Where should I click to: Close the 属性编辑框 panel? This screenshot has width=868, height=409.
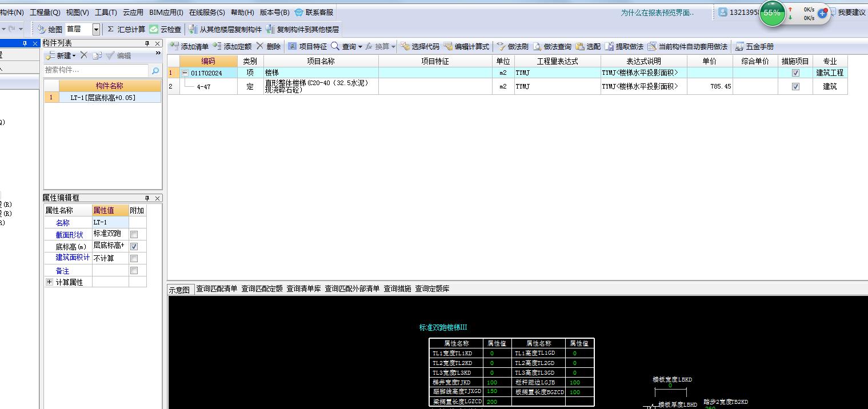coord(158,198)
